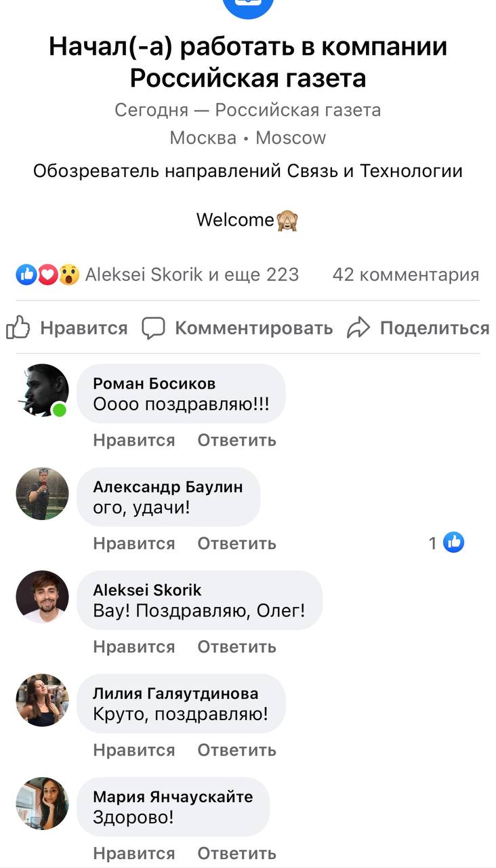Open Aleksei Skorik's avatar photo
This screenshot has width=496, height=868.
(x=42, y=597)
